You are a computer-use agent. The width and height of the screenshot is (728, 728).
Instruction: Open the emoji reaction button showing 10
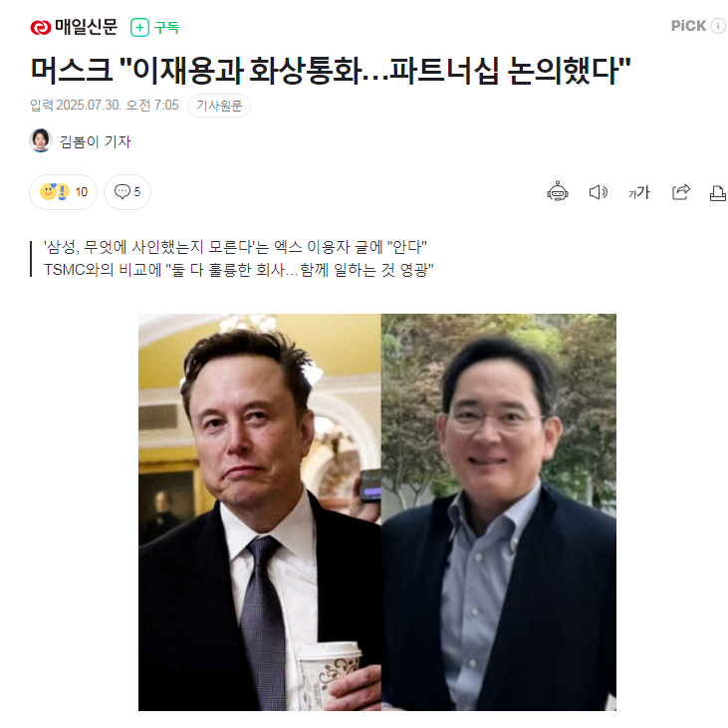click(x=63, y=192)
